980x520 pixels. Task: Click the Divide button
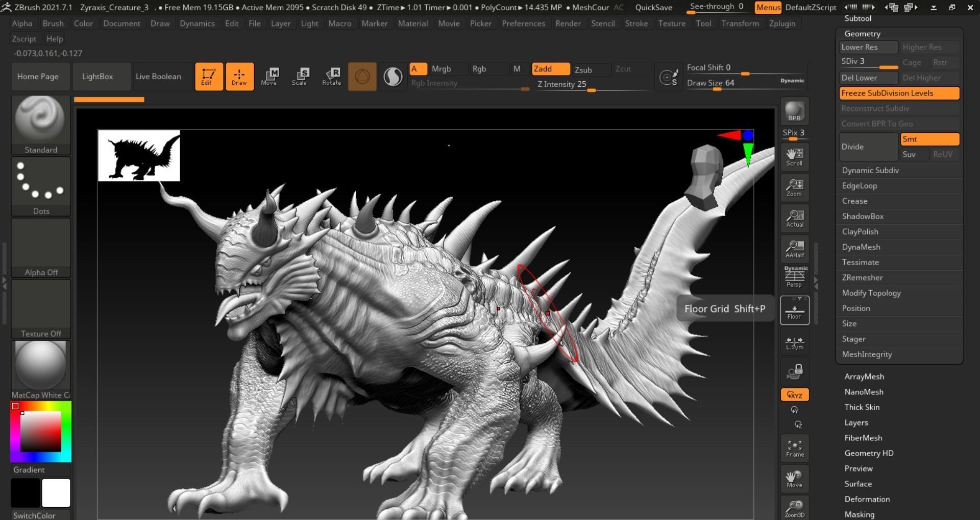click(x=869, y=147)
